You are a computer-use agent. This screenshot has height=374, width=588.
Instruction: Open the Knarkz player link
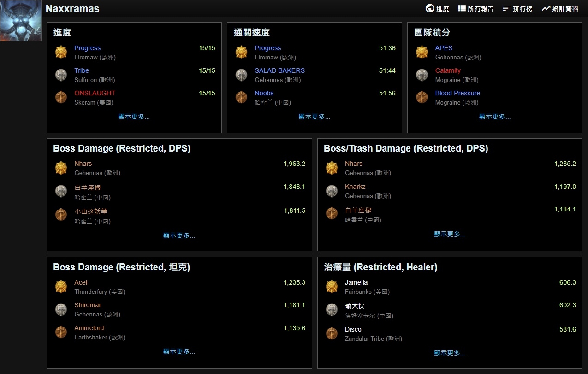point(355,187)
